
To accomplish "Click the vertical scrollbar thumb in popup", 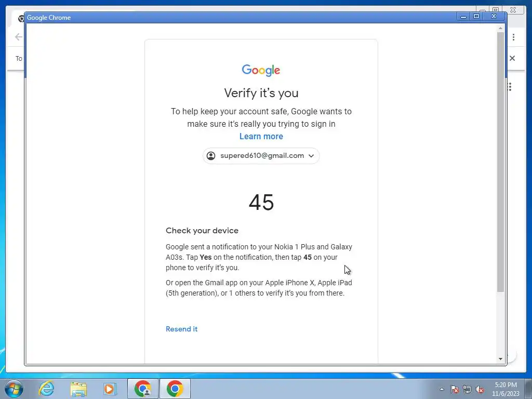I will [x=500, y=162].
